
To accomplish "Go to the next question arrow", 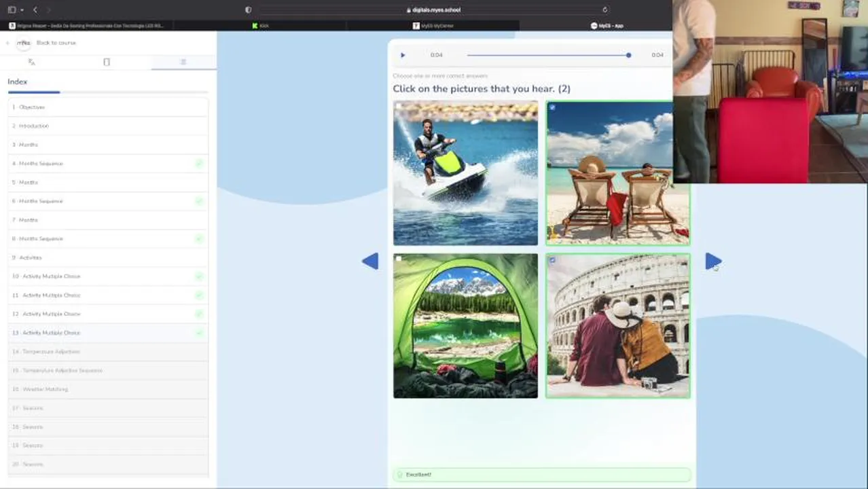I will 713,261.
